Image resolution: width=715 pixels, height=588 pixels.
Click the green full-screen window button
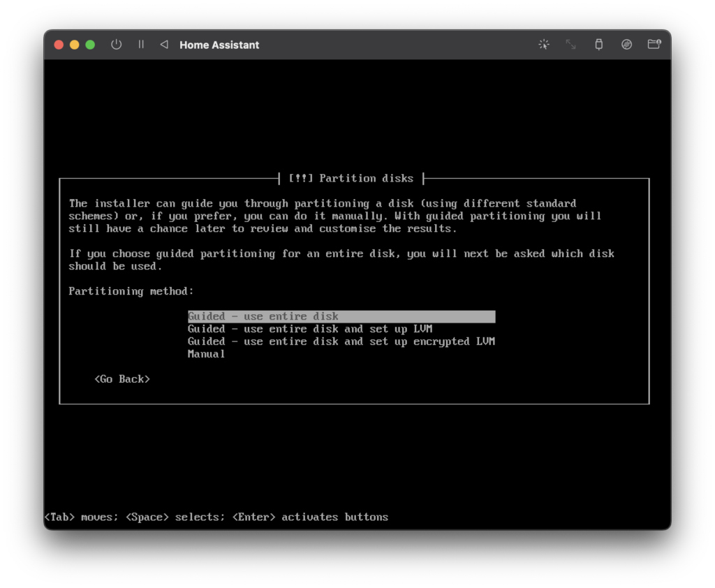tap(90, 45)
